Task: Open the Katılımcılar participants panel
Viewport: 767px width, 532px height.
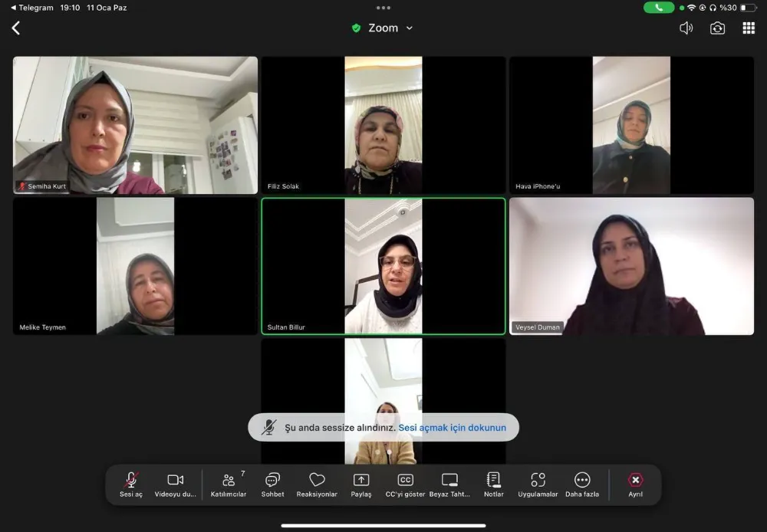Action: point(229,484)
